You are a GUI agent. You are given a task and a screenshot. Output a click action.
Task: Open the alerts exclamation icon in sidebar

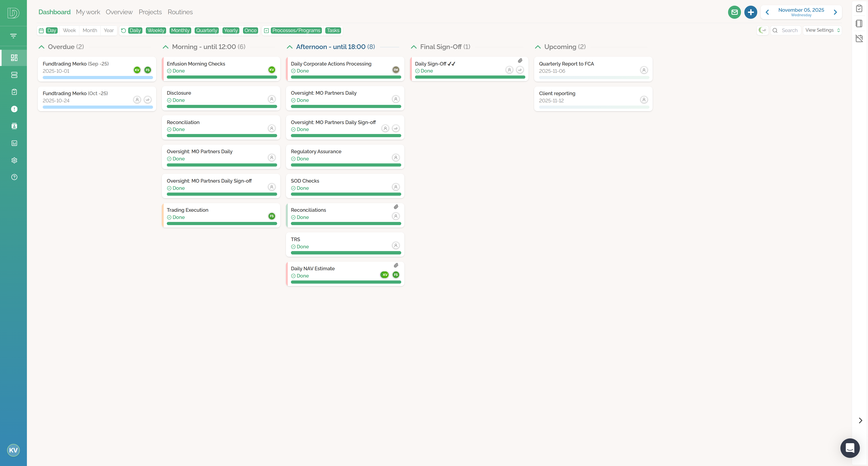[x=14, y=108]
